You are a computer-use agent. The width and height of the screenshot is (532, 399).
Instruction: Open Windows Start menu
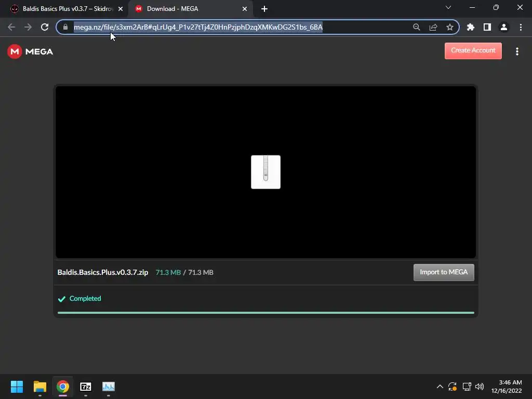click(x=17, y=387)
